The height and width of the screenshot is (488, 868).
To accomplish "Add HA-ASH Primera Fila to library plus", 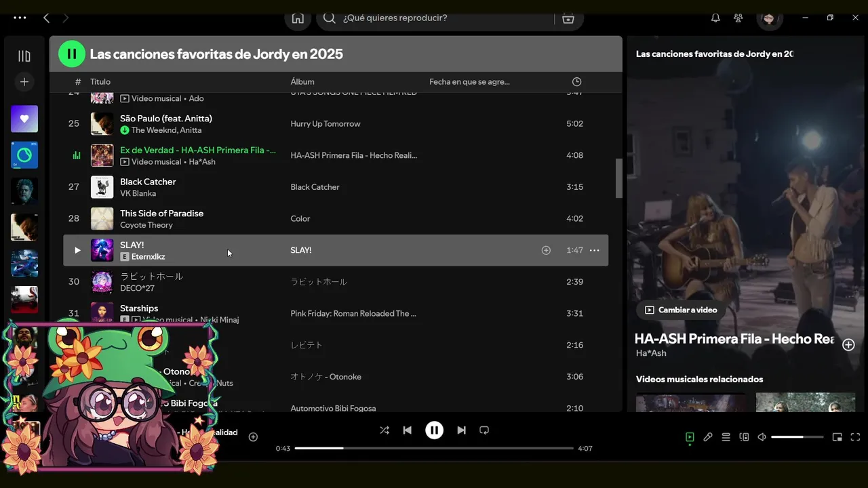I will coord(848,345).
